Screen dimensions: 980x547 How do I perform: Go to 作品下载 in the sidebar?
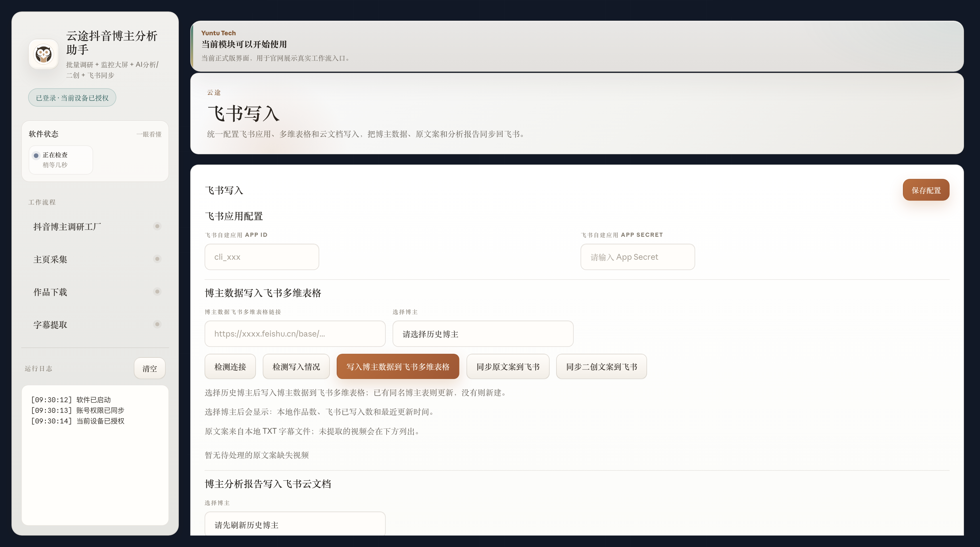click(95, 292)
